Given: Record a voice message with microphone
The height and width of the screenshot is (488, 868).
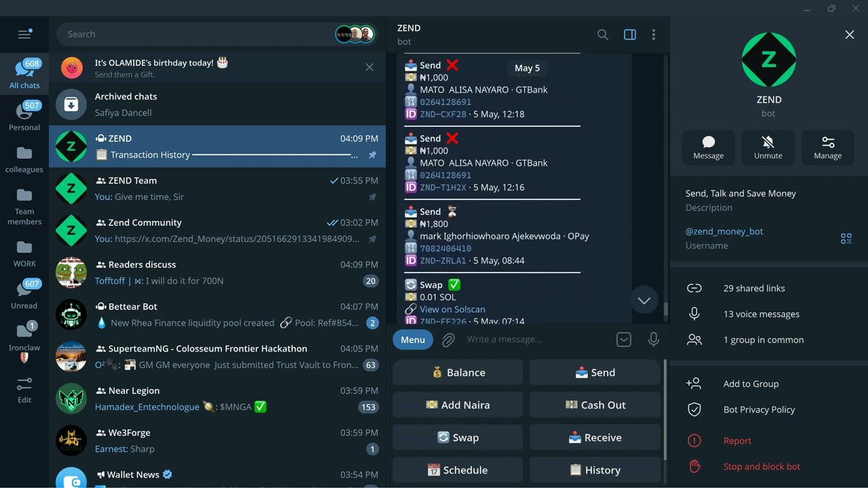Looking at the screenshot, I should (x=654, y=340).
